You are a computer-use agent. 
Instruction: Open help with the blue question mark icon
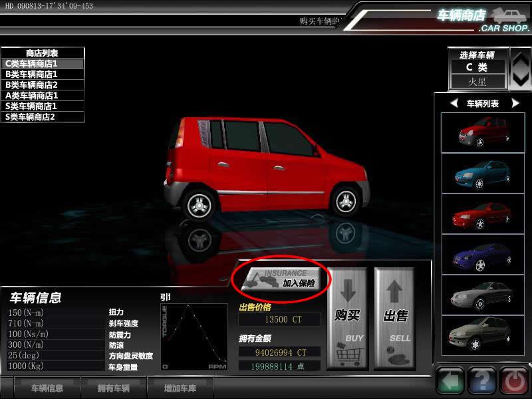pos(481,380)
